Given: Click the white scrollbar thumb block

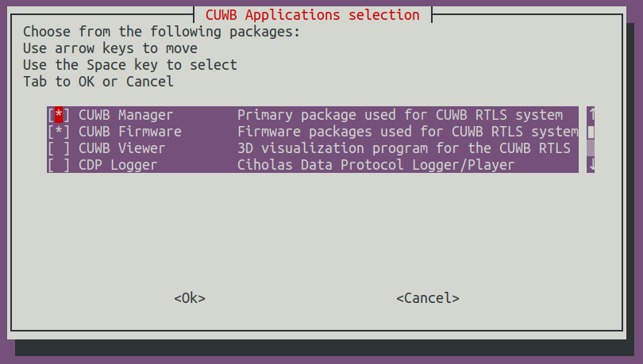Looking at the screenshot, I should pos(591,132).
